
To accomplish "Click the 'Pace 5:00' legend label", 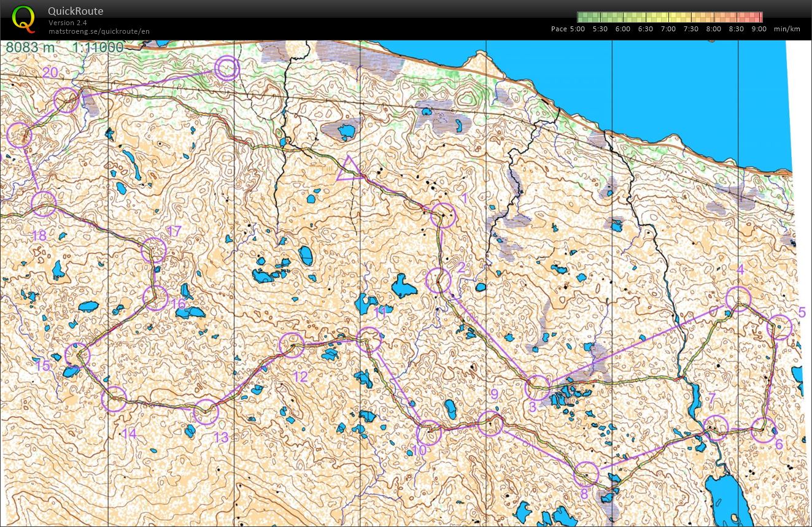I will coord(568,29).
